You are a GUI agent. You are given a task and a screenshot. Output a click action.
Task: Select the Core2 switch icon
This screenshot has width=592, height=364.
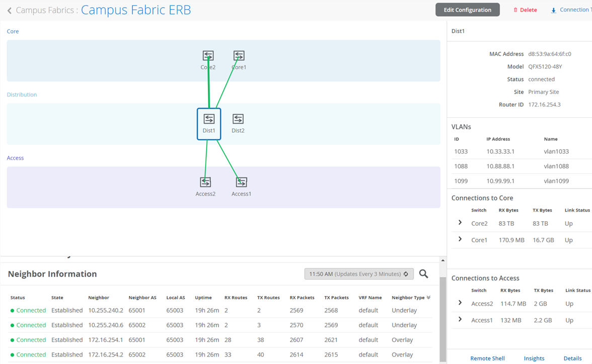[x=208, y=56]
